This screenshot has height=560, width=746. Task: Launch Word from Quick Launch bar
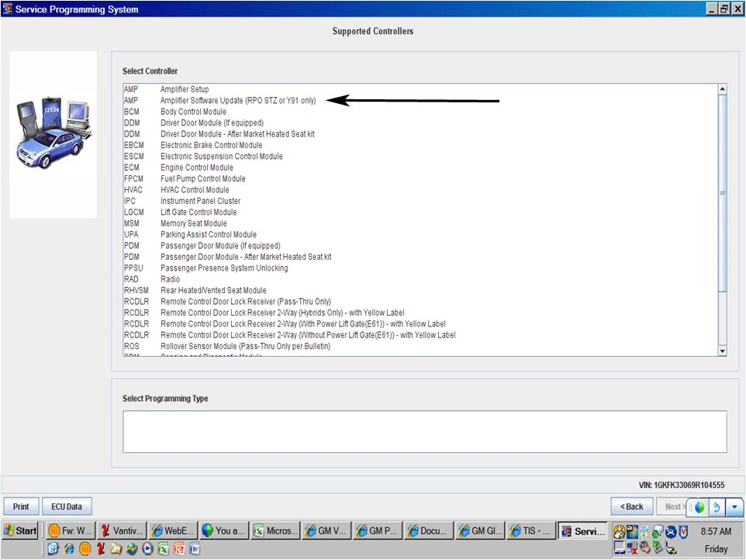(x=195, y=549)
